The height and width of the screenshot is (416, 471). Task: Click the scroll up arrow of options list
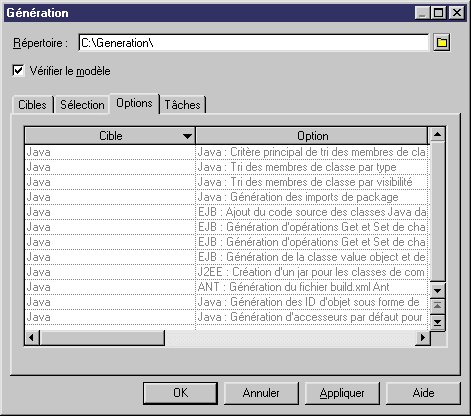(437, 134)
